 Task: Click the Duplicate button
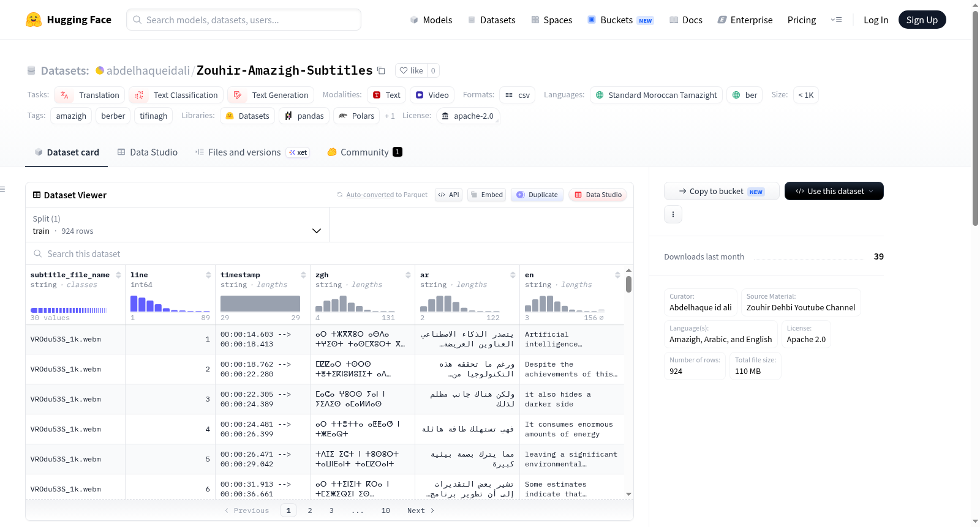tap(537, 195)
